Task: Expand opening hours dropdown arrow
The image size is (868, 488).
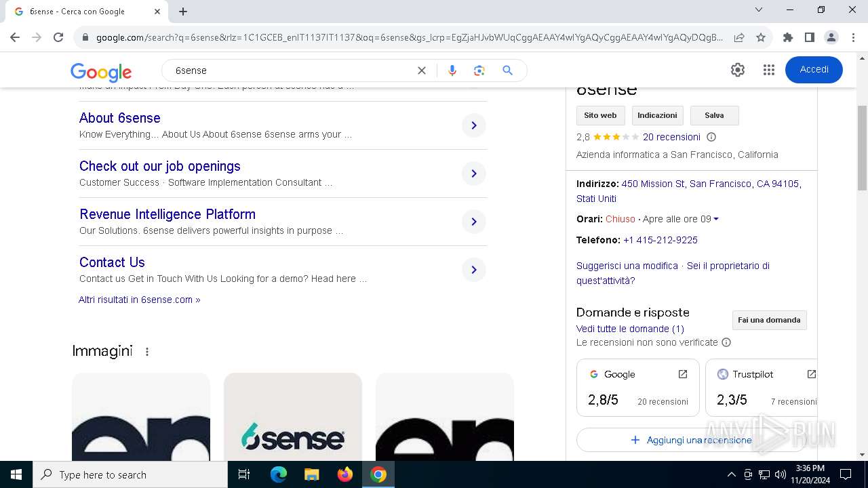Action: click(716, 219)
